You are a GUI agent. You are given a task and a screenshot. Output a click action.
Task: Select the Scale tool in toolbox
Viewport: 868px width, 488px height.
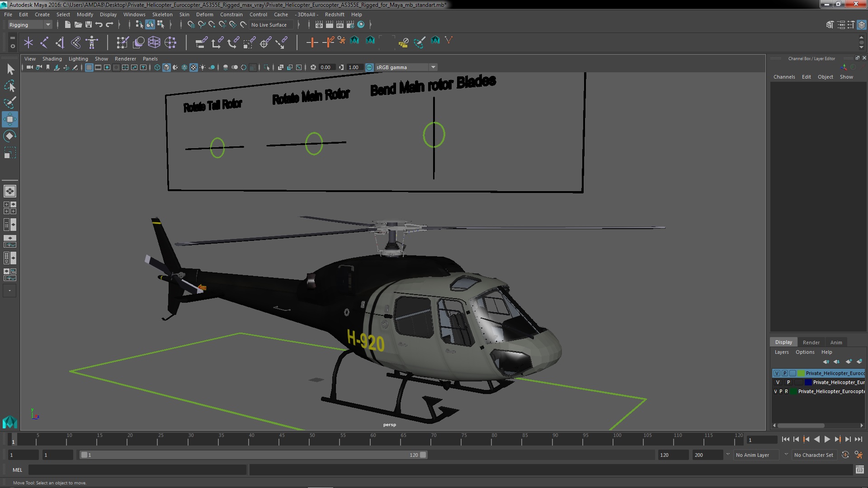9,153
